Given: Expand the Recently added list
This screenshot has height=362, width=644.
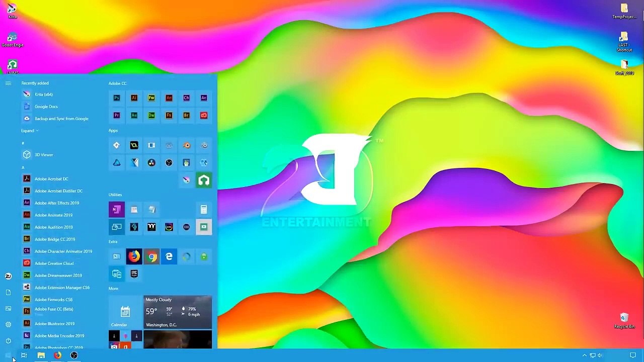Looking at the screenshot, I should pyautogui.click(x=30, y=131).
